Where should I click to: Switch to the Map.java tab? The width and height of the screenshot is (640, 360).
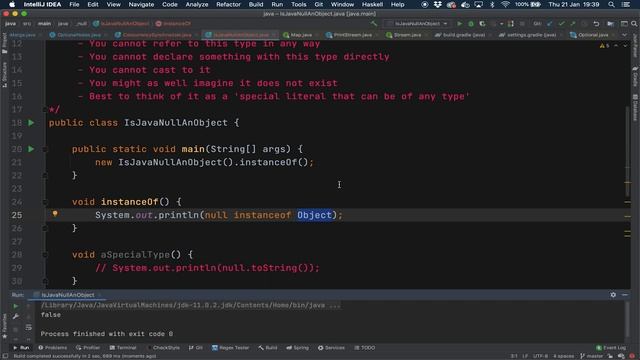pyautogui.click(x=298, y=35)
